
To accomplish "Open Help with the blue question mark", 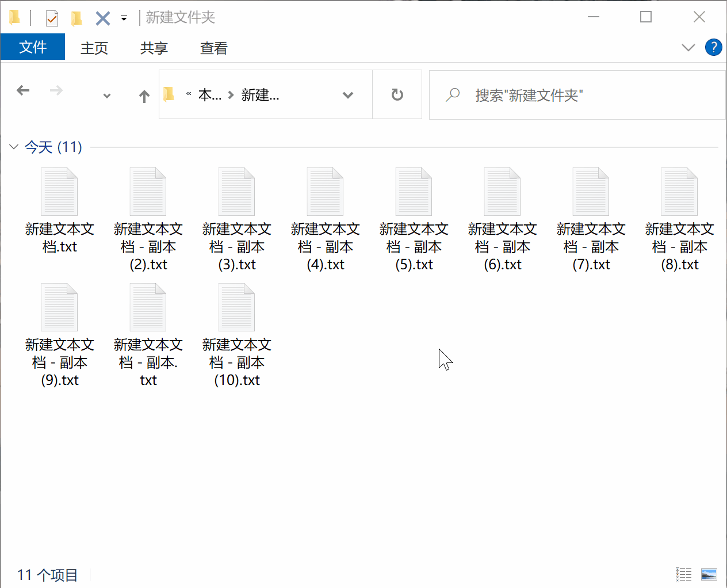I will pos(713,47).
